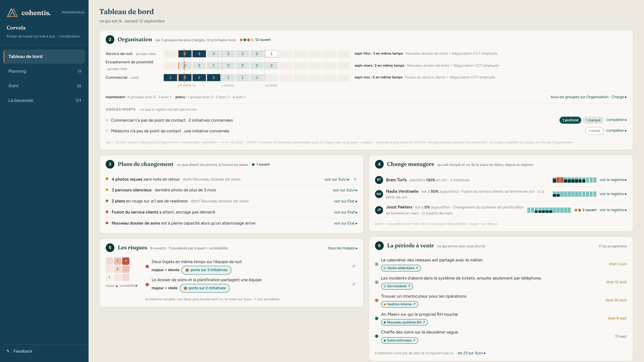Open Soins infirmiers tag
The height and width of the screenshot is (362, 644).
tap(399, 340)
